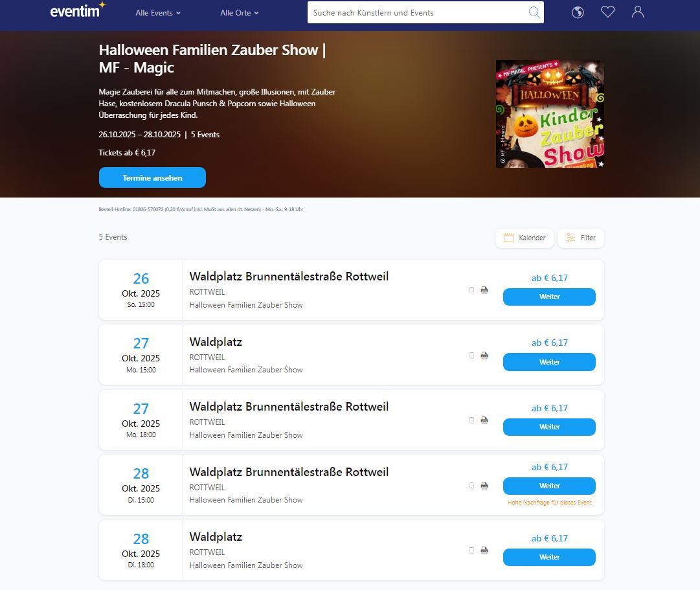Click Weiter for 28 Okt. 15:00 event

coord(549,486)
